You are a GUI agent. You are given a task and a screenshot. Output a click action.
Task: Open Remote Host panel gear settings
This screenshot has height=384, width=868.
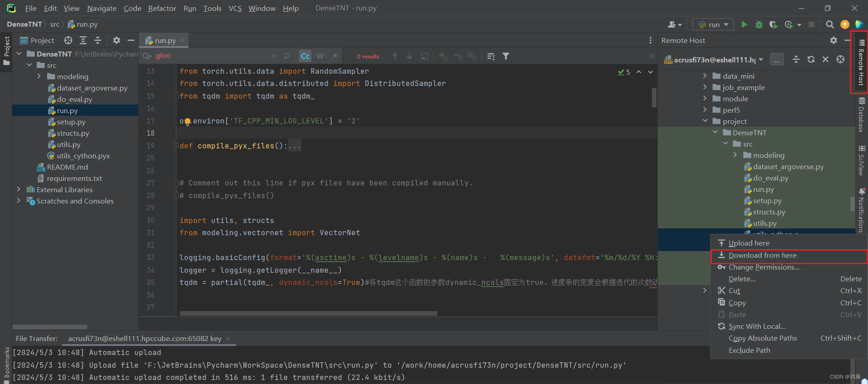click(x=834, y=40)
